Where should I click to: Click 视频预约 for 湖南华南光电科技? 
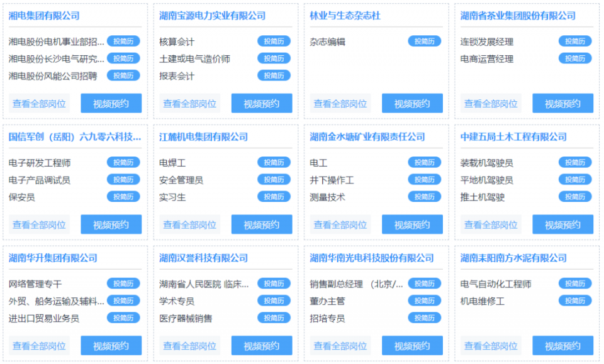[x=412, y=346]
